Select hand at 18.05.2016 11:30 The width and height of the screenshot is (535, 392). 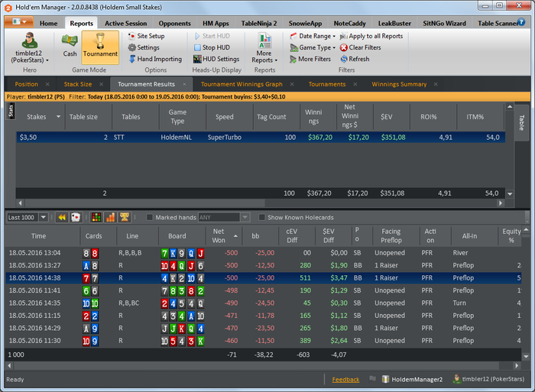point(263,341)
